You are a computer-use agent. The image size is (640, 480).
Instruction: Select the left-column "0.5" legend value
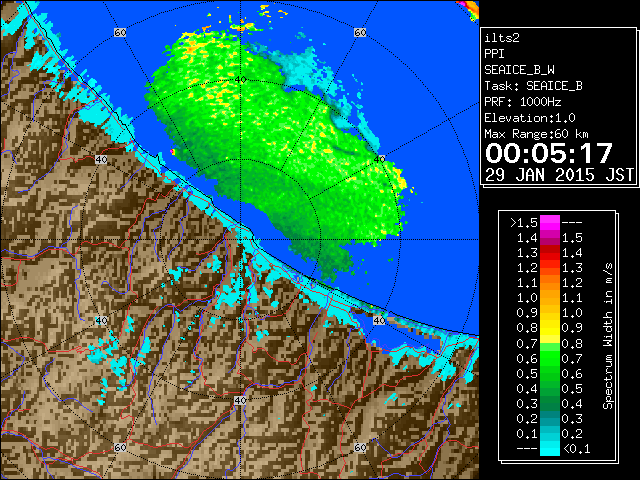click(x=527, y=373)
